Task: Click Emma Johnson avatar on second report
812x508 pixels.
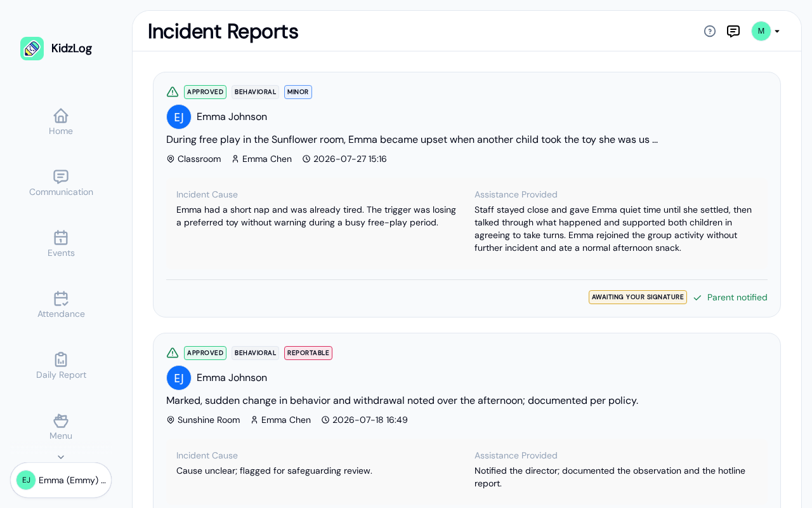Action: point(179,378)
